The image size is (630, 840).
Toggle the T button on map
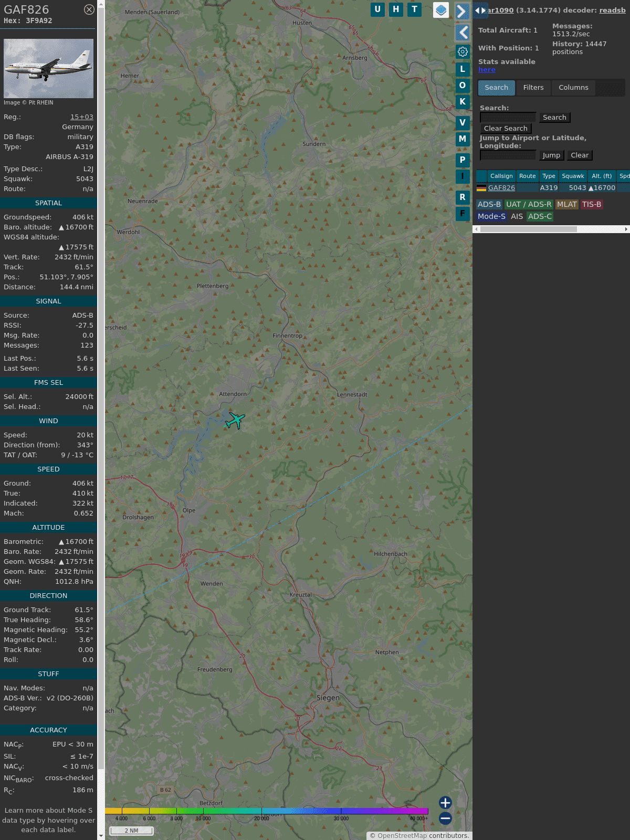coord(414,9)
